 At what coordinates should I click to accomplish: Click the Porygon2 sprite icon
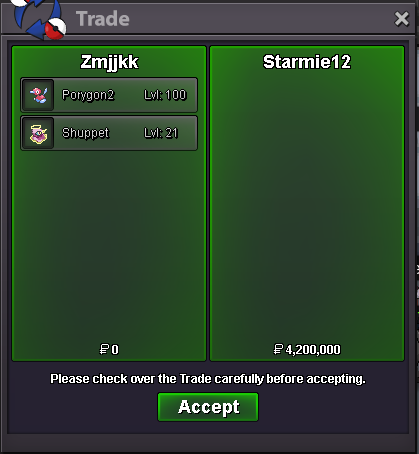click(x=38, y=95)
